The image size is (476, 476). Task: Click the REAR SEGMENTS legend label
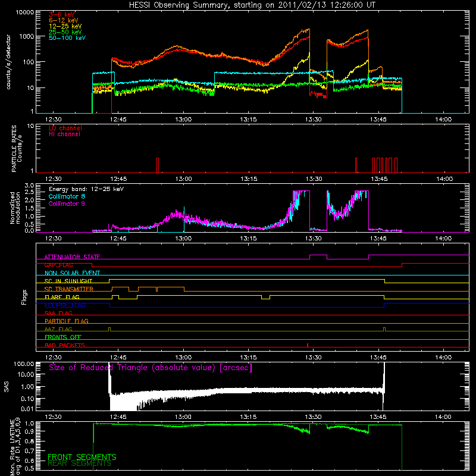[x=79, y=464]
